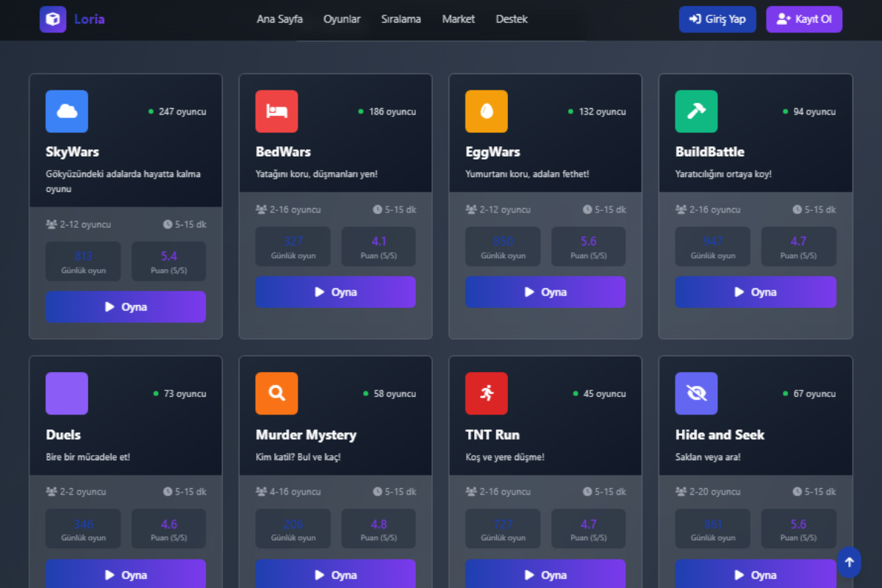Click the BuildBattle hammer icon
This screenshot has height=588, width=882.
click(696, 112)
